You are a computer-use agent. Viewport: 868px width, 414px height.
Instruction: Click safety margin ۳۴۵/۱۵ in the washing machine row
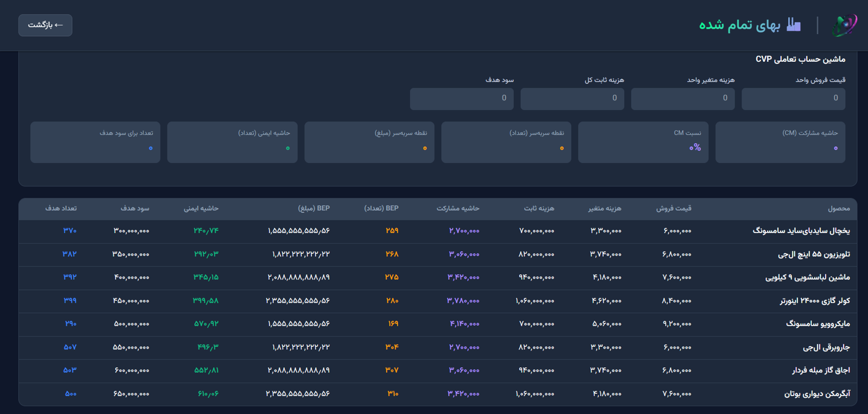click(x=206, y=277)
